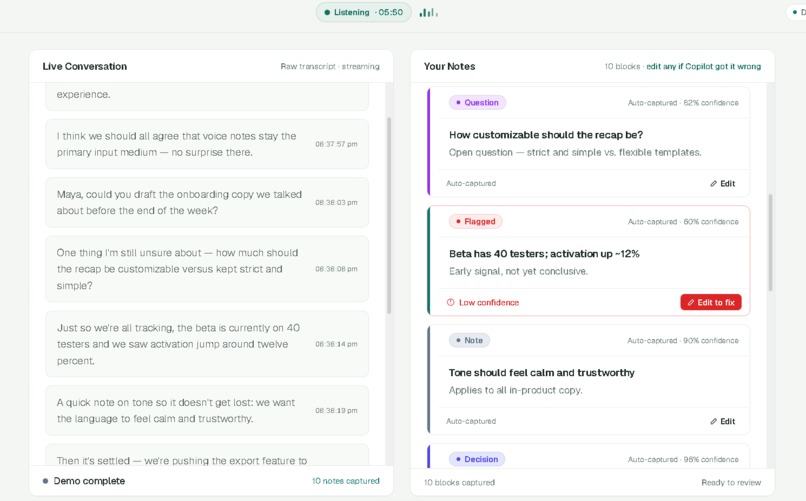806x501 pixels.
Task: Click 'edit any if Copilot got it wrong' link
Action: [x=703, y=66]
